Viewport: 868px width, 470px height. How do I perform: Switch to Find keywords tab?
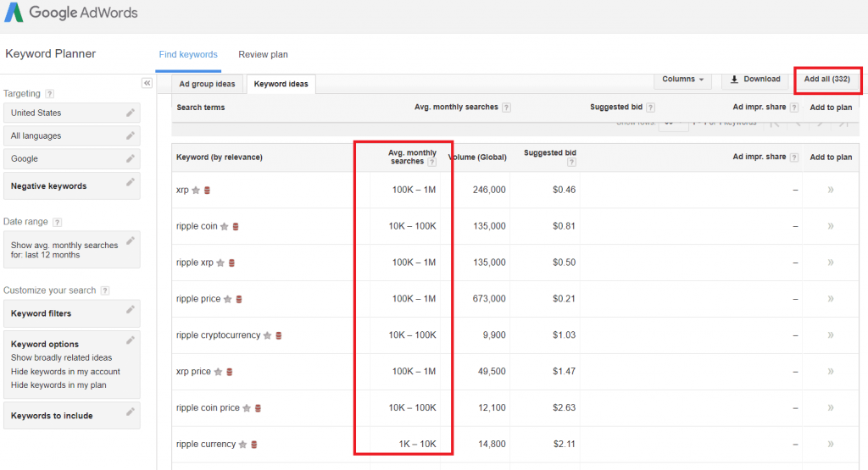[188, 55]
